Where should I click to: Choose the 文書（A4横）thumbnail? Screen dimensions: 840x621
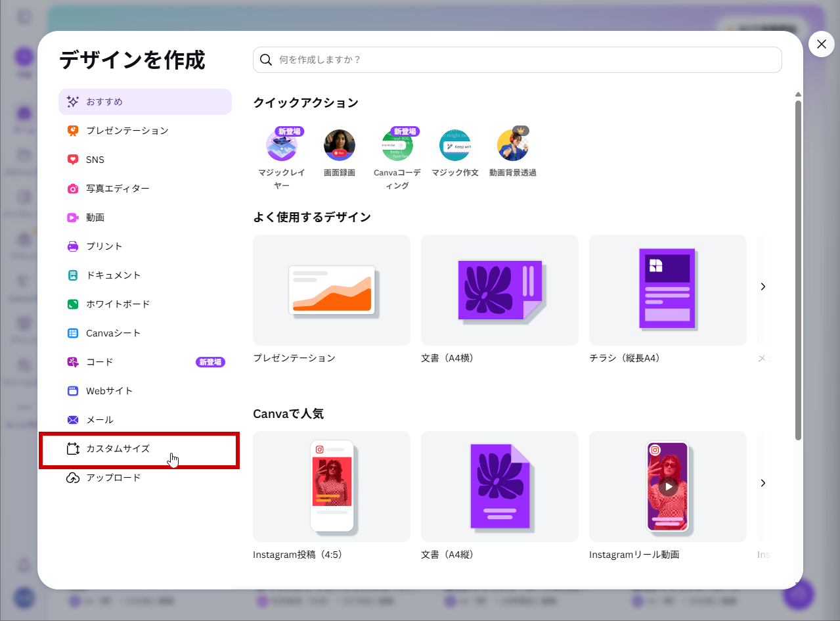[x=500, y=290]
